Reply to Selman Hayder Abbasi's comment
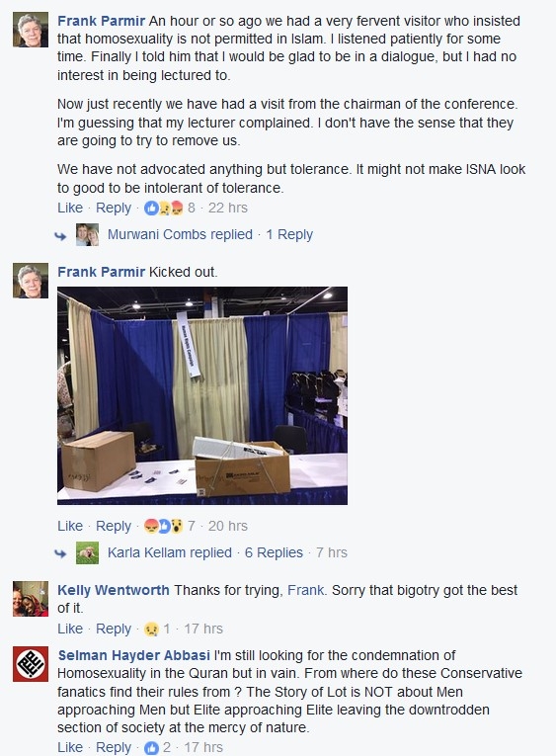 tap(114, 747)
